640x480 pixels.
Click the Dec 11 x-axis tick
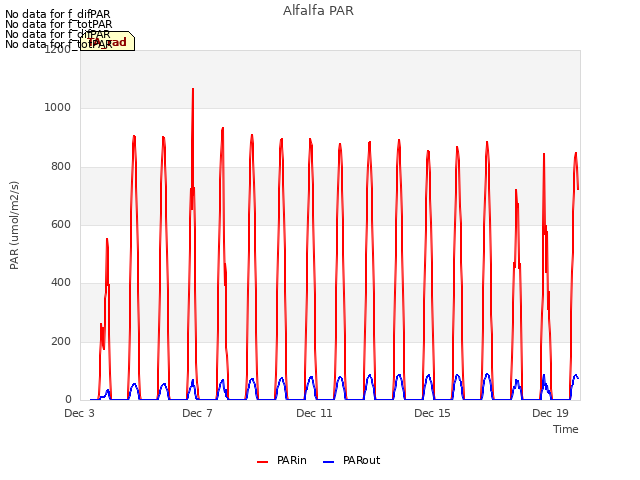pyautogui.click(x=314, y=413)
